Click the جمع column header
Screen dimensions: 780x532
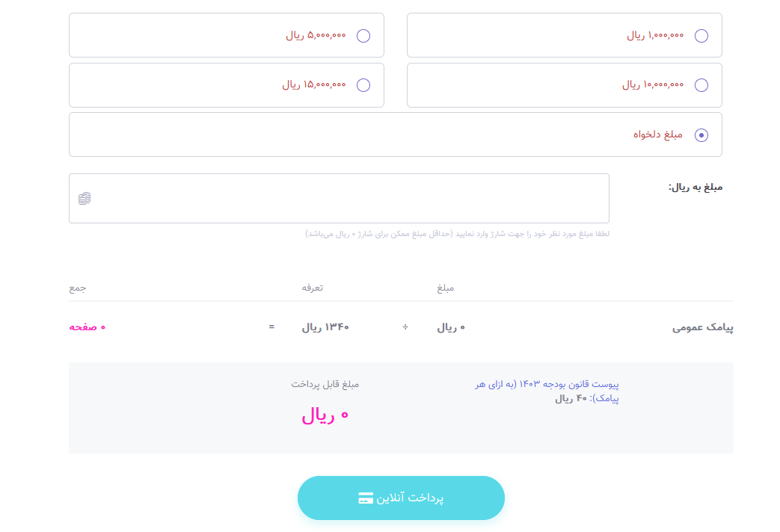click(78, 288)
